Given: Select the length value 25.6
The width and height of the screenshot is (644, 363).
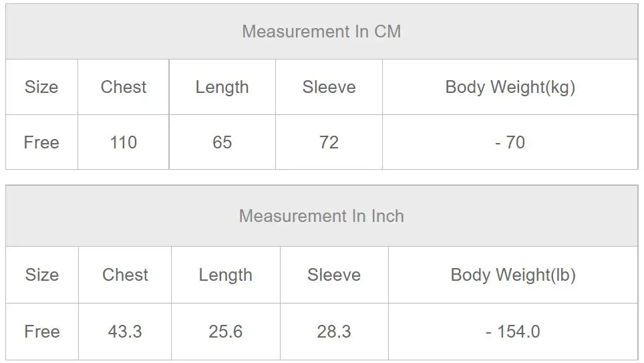Looking at the screenshot, I should coord(226,332).
